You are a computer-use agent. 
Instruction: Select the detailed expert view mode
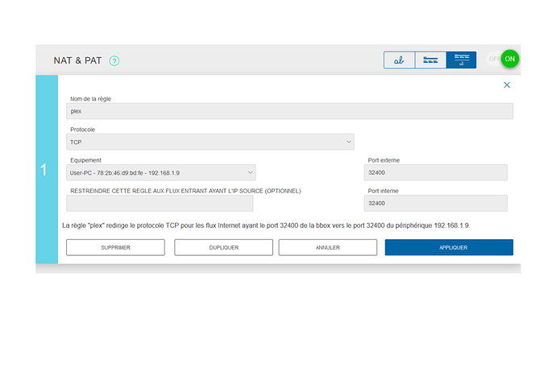(x=462, y=60)
